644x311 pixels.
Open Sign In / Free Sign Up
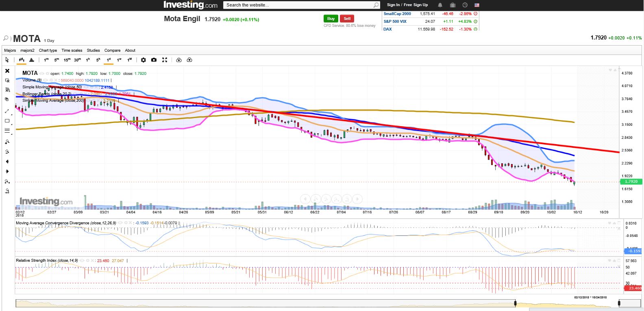click(x=407, y=5)
